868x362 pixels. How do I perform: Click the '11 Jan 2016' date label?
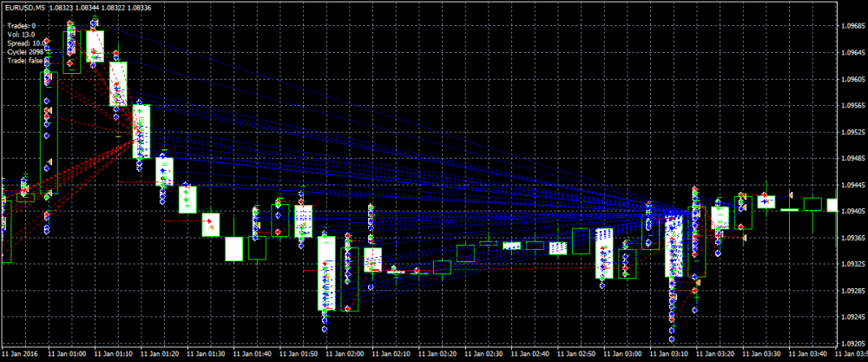click(x=20, y=354)
